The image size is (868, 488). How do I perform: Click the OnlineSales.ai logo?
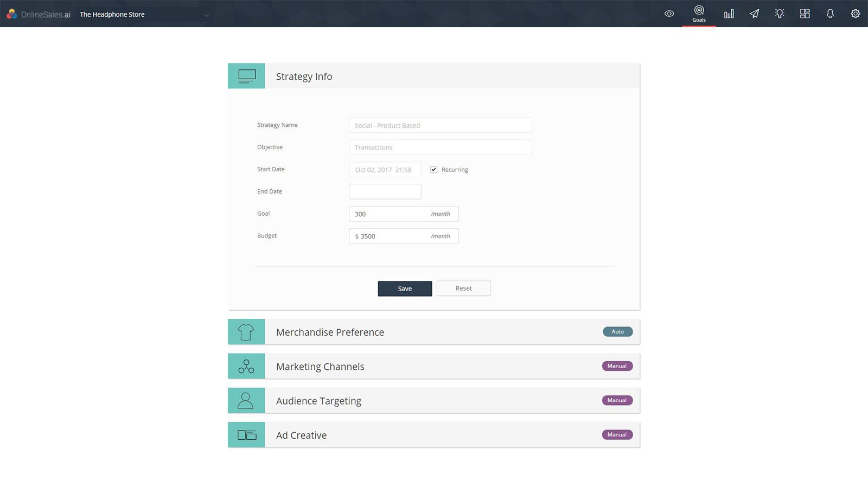pos(37,14)
